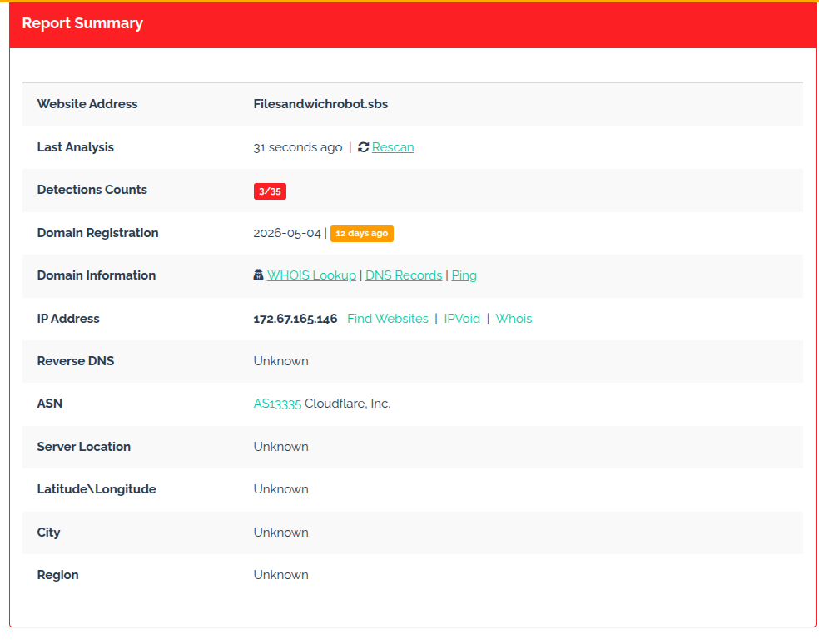Click the Report Summary heading
Image resolution: width=819 pixels, height=644 pixels.
[x=82, y=23]
